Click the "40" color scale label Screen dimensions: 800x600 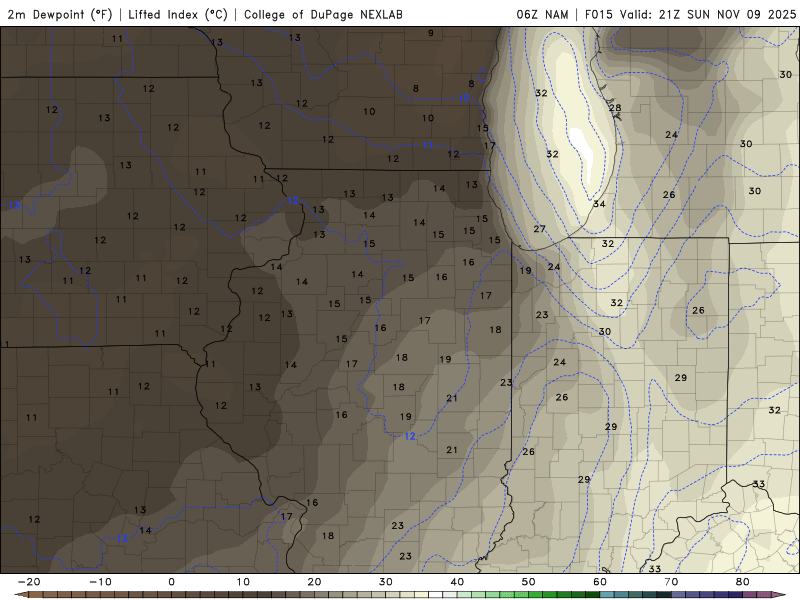(457, 582)
